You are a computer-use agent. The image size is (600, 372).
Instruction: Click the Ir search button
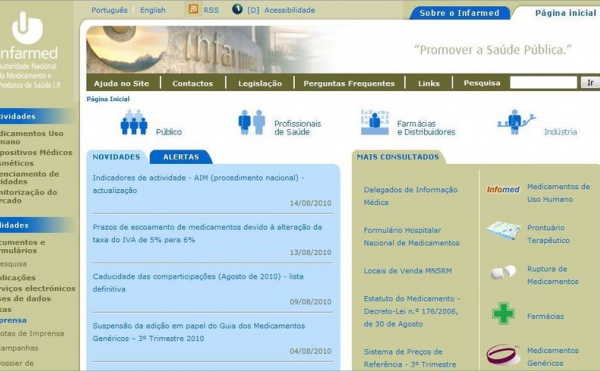[590, 83]
